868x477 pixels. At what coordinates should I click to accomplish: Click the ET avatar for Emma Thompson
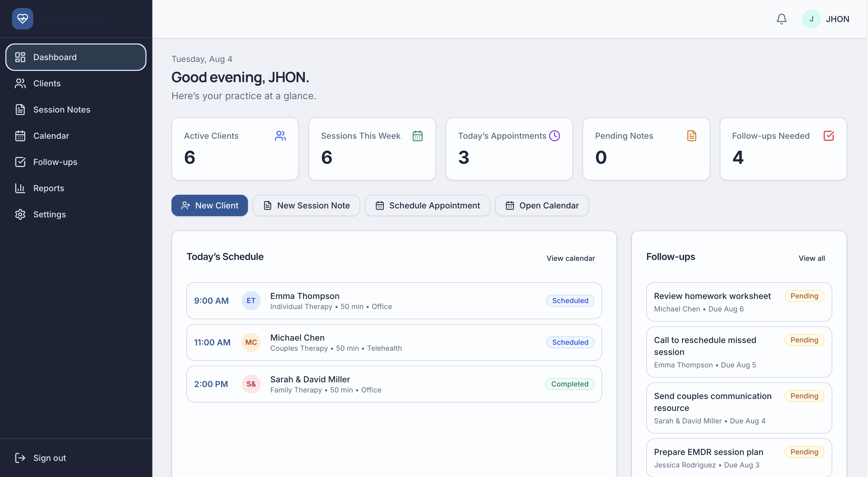[251, 300]
